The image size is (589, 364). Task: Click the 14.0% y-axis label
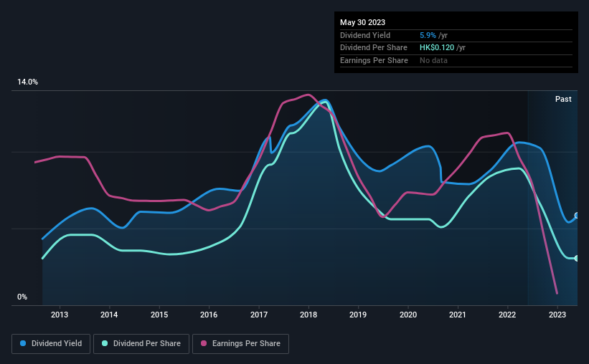[28, 82]
